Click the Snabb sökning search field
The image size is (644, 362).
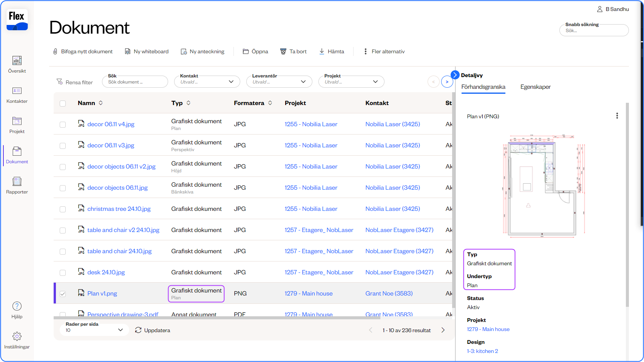tap(594, 31)
